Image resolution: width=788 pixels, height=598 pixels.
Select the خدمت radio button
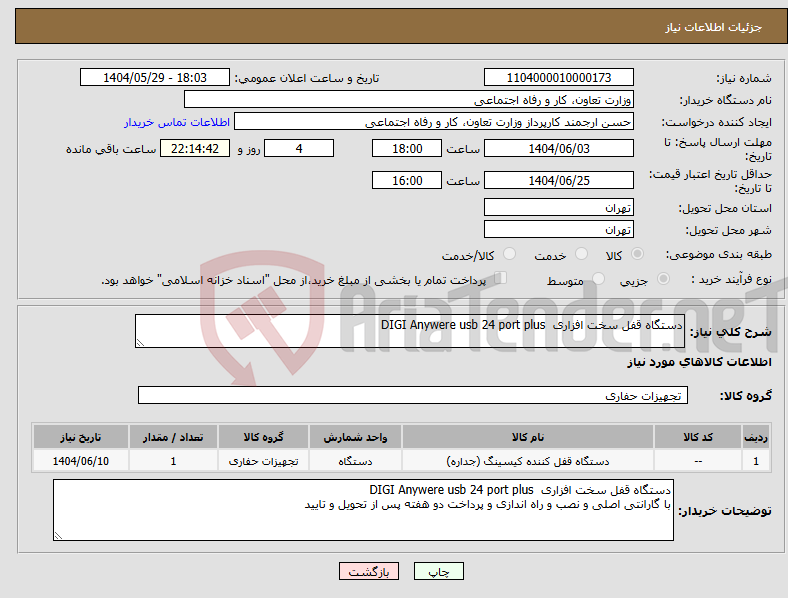581,254
